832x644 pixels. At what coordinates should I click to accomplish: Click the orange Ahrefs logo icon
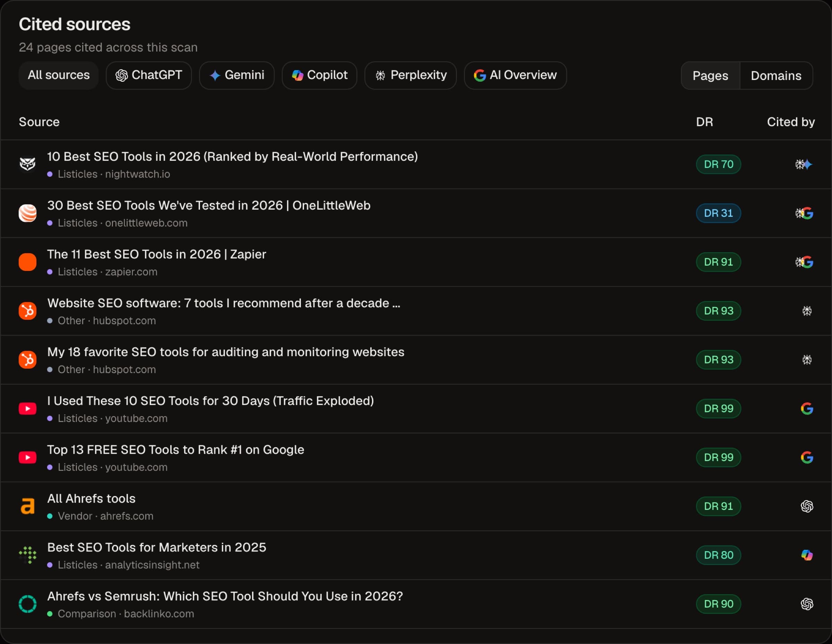(27, 506)
